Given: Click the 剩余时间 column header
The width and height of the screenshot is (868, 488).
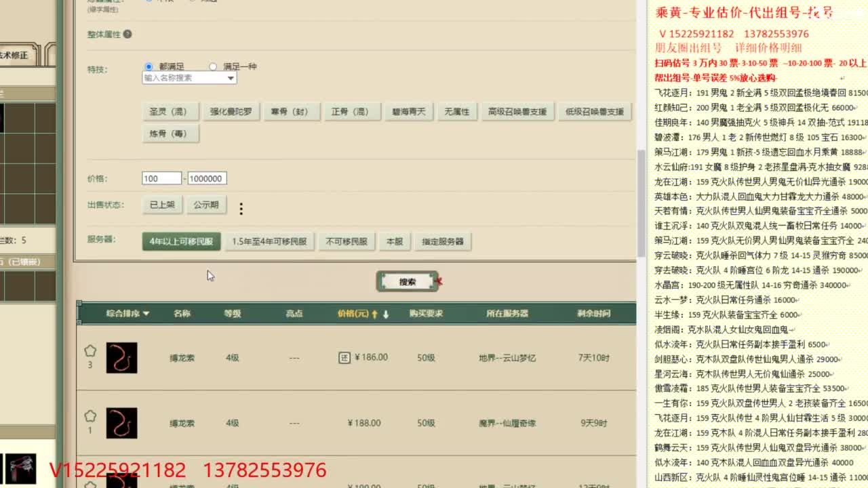Looking at the screenshot, I should (x=593, y=314).
